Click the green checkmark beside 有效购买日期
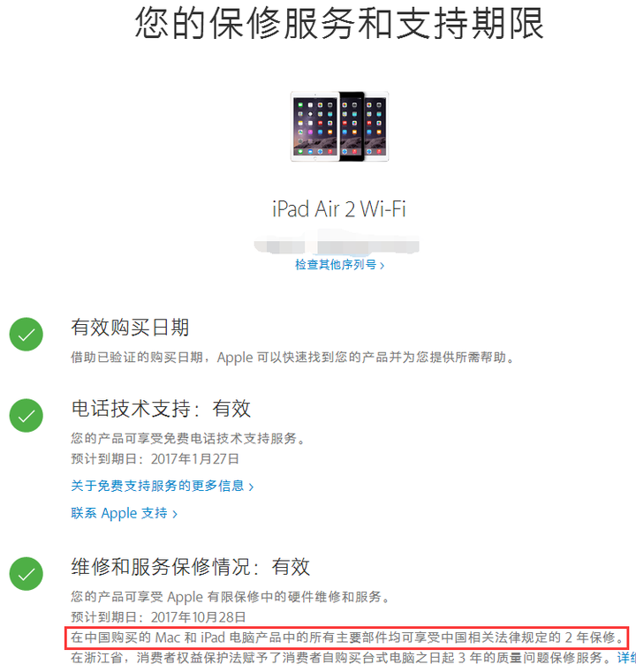Viewport: 636px width, 672px height. tap(26, 335)
